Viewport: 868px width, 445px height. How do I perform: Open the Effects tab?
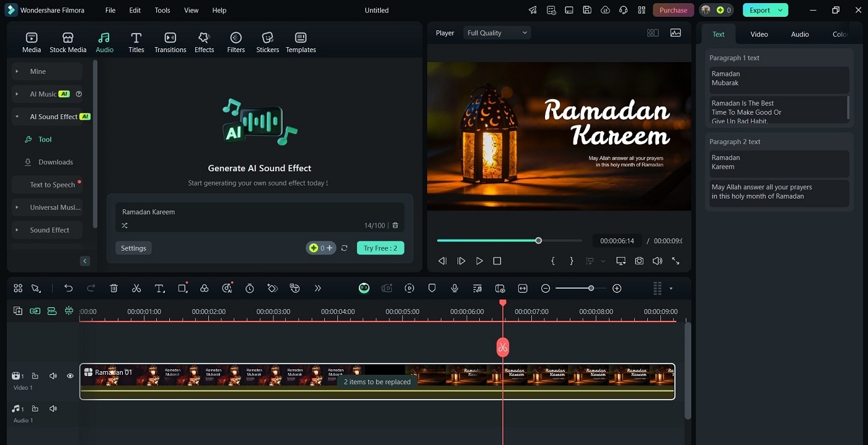(204, 42)
